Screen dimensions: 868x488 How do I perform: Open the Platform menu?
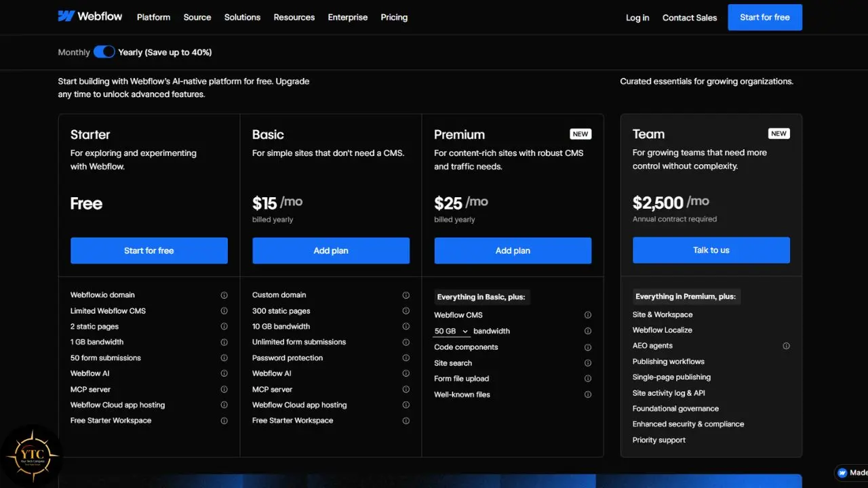pyautogui.click(x=153, y=17)
